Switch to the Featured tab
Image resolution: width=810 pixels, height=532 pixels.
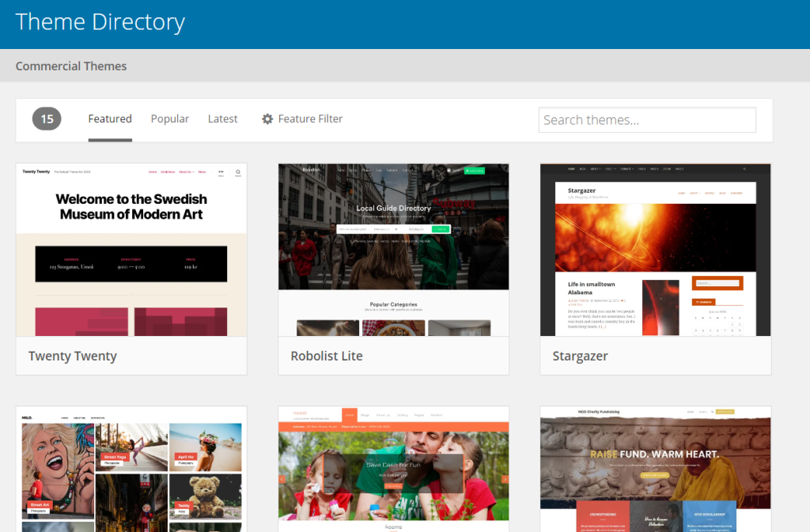pos(110,119)
